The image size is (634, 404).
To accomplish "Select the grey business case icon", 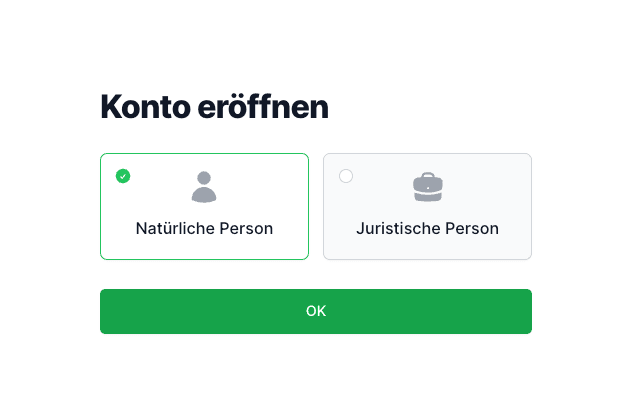I will (427, 186).
